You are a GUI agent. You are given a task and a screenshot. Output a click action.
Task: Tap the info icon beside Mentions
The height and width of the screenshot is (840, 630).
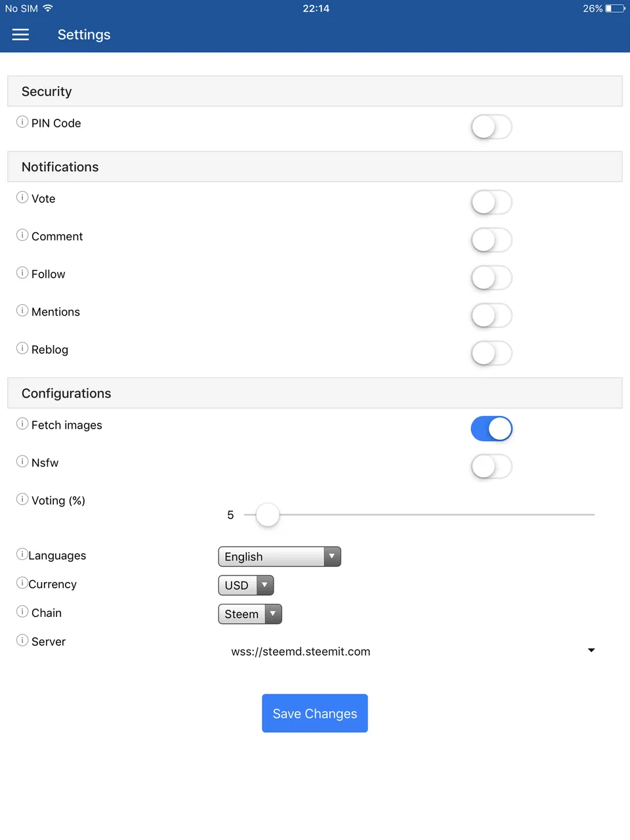(22, 310)
